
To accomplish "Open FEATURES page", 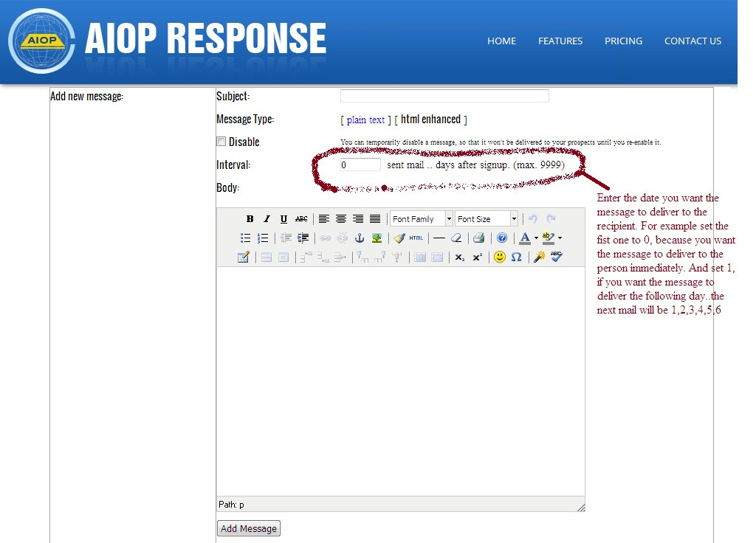I will click(x=560, y=41).
